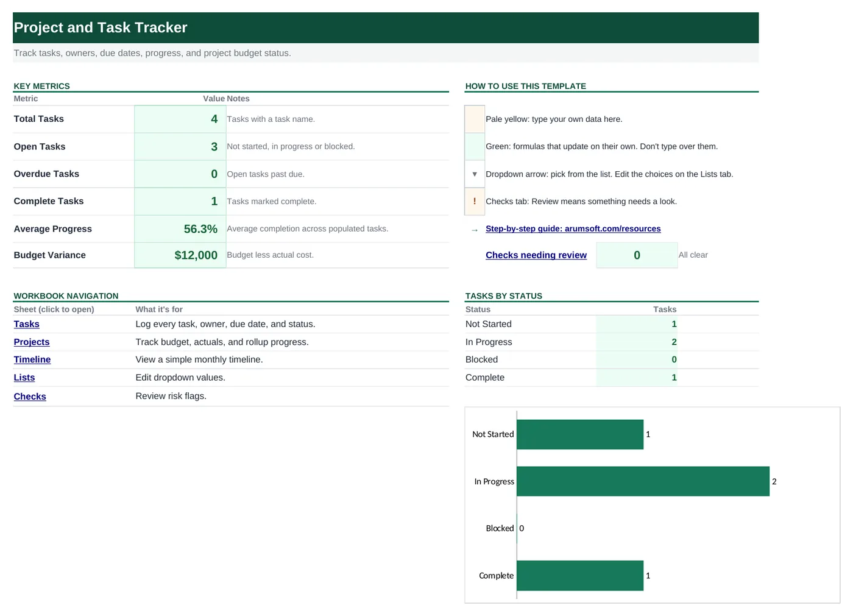Click the 'Not Started' status table label
Viewport: 853px width, 616px height.
[489, 324]
